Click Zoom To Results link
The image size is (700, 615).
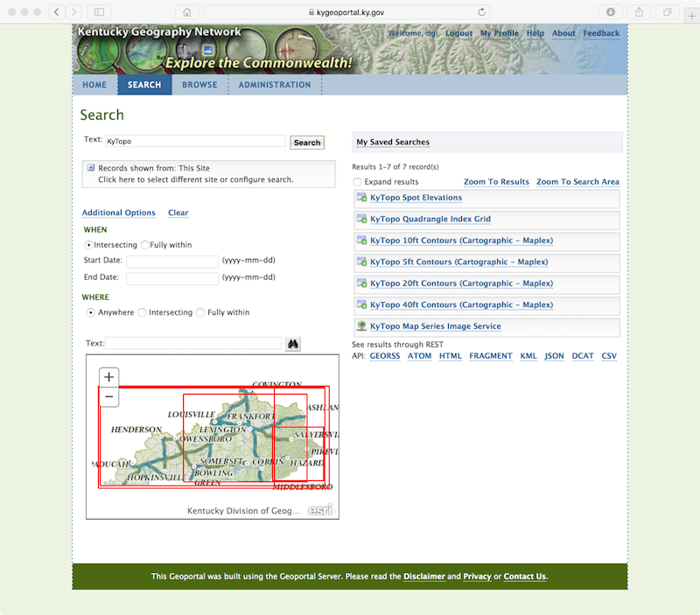pos(496,182)
